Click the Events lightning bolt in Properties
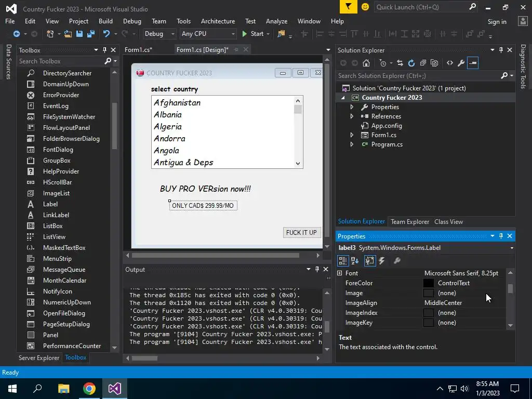This screenshot has width=532, height=399. [382, 261]
